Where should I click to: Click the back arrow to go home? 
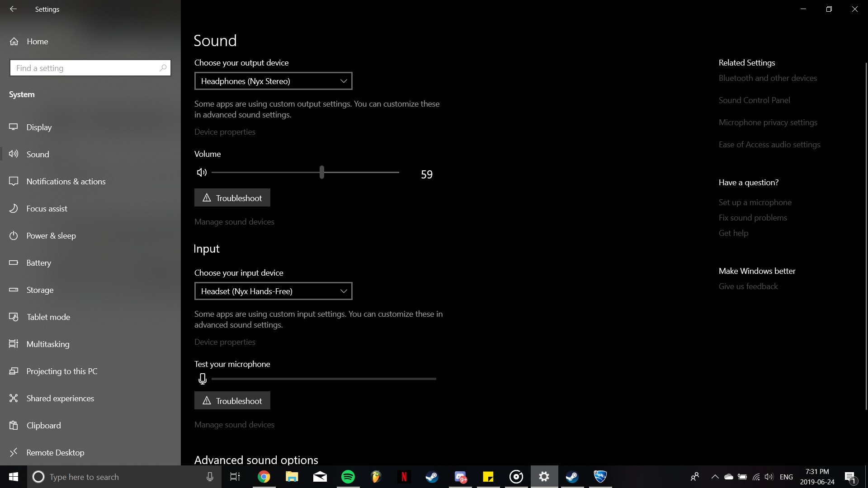click(x=13, y=9)
